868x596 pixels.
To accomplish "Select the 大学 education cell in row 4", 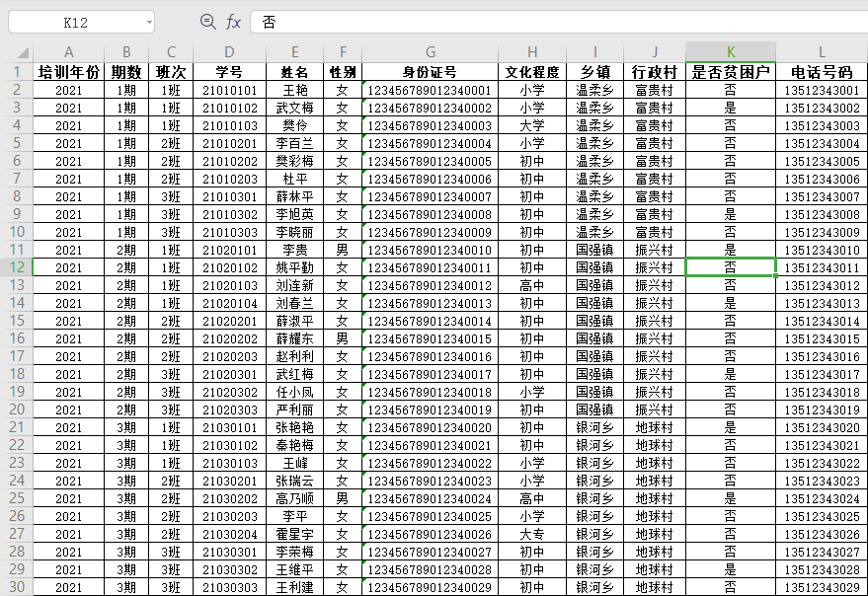I will pos(531,125).
